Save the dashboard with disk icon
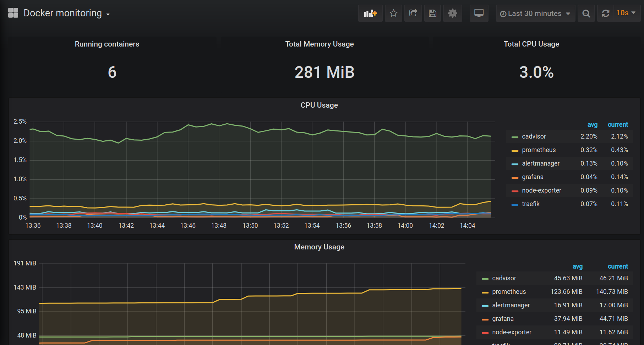The height and width of the screenshot is (345, 644). (x=432, y=14)
